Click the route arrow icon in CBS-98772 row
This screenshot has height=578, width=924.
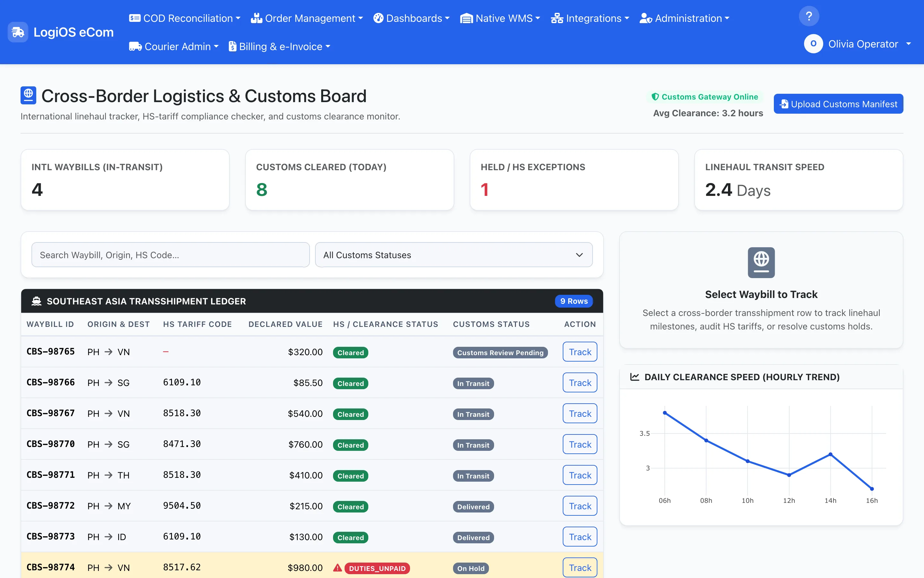pyautogui.click(x=108, y=506)
